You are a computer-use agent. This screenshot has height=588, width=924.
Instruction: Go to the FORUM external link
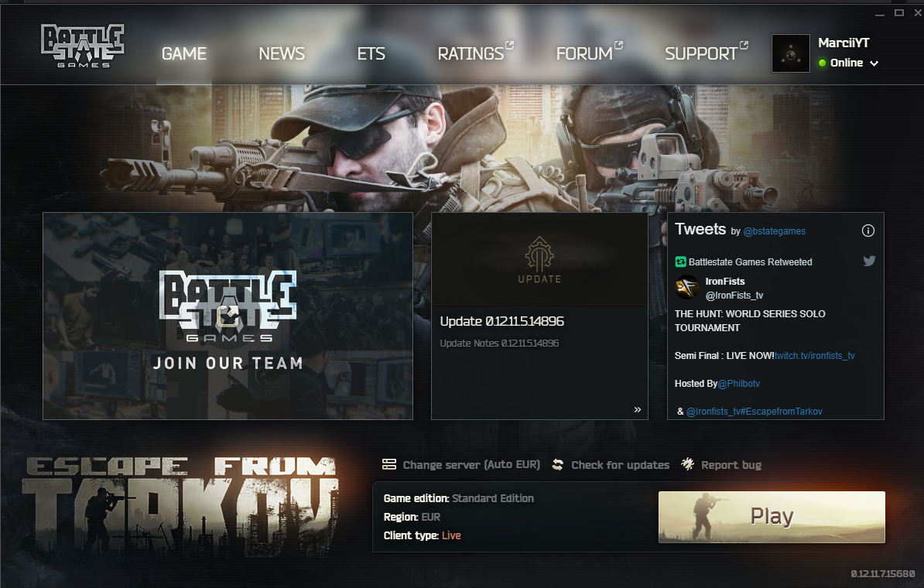tap(589, 53)
